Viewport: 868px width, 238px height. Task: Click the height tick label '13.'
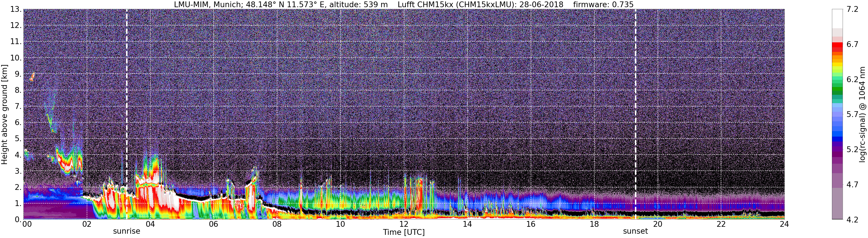(16, 10)
